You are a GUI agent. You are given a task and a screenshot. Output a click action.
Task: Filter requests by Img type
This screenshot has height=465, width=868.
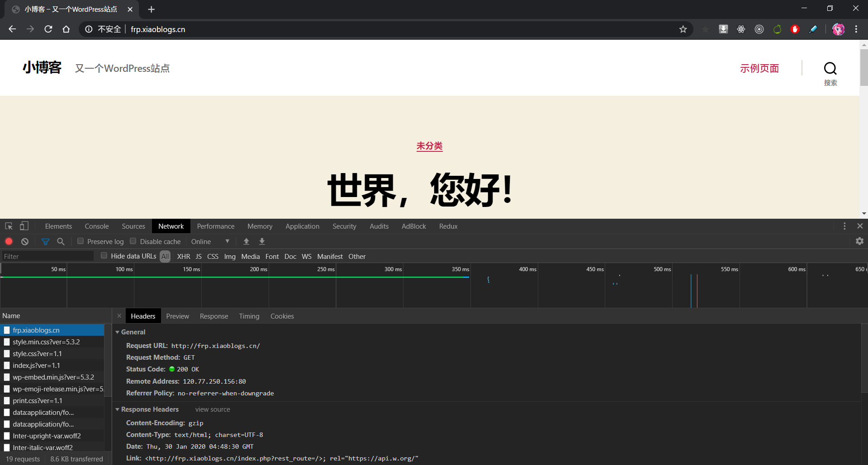(230, 256)
